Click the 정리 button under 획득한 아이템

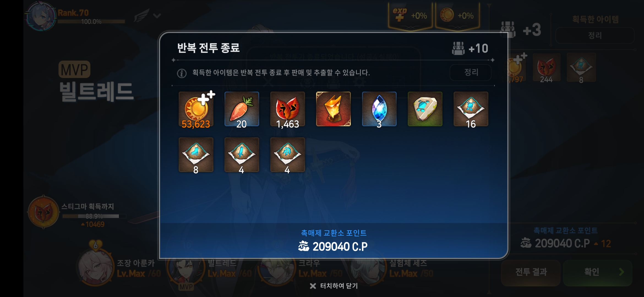595,35
